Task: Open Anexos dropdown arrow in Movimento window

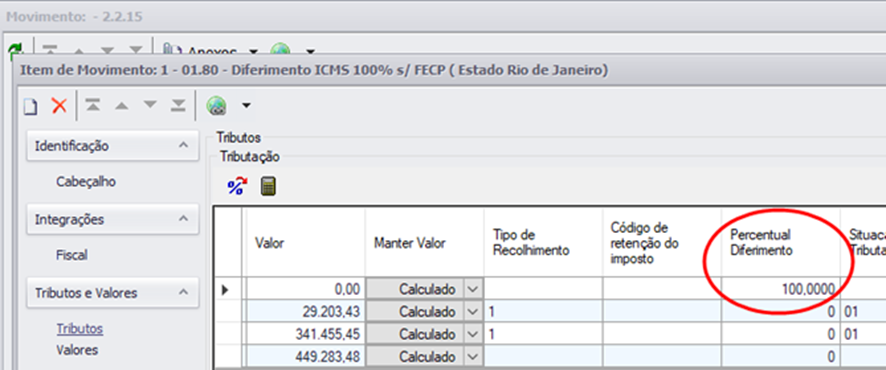Action: 253,52
